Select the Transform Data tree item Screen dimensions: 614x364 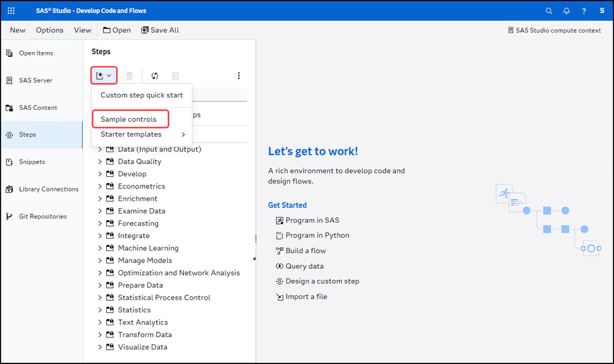tap(145, 335)
